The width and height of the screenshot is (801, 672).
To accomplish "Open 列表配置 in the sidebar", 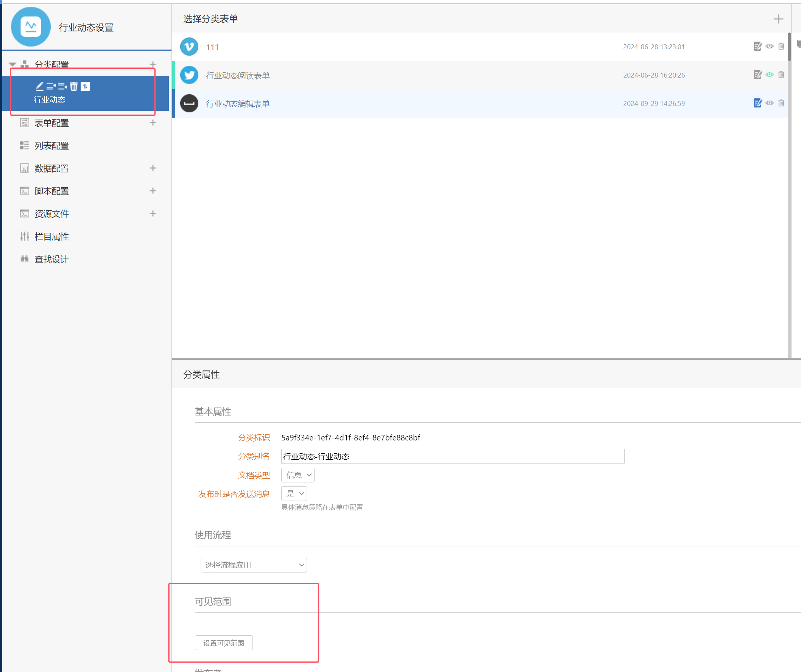I will point(51,146).
